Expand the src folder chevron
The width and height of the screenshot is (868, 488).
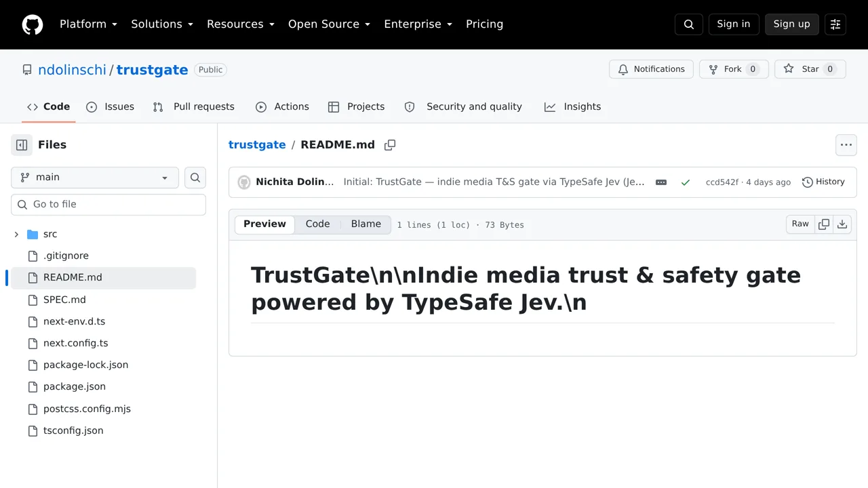[16, 235]
